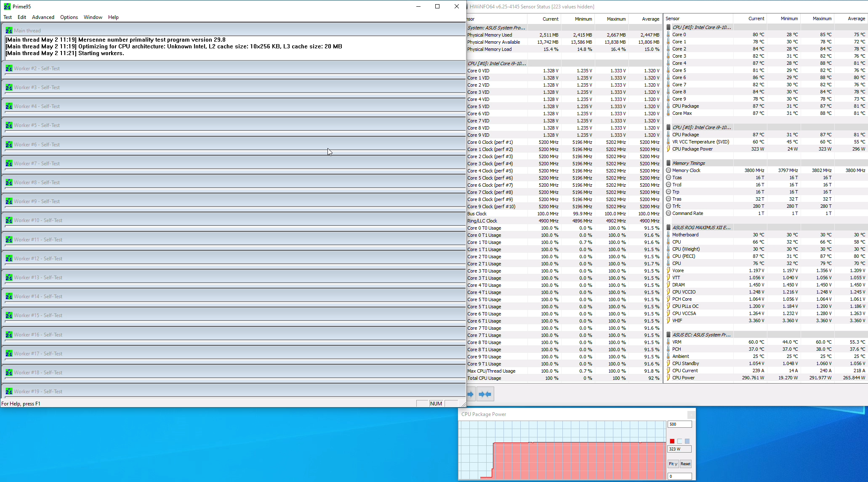Click the Fit y button on graph
The image size is (868, 482).
click(673, 464)
